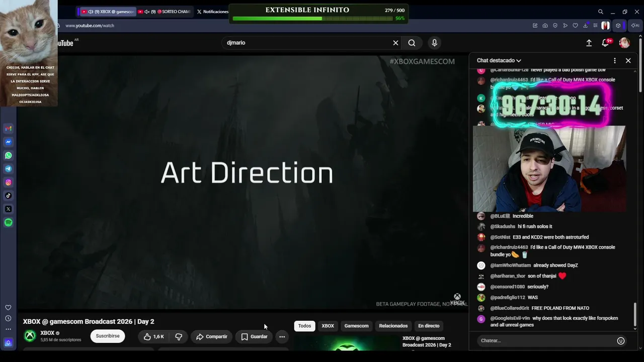The height and width of the screenshot is (362, 644).
Task: Start voice search with the microphone
Action: click(x=435, y=43)
